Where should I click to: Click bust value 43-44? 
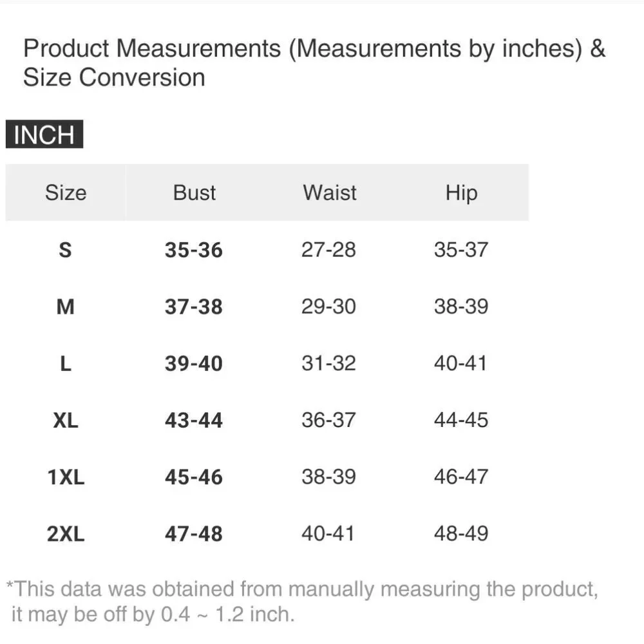pyautogui.click(x=193, y=420)
